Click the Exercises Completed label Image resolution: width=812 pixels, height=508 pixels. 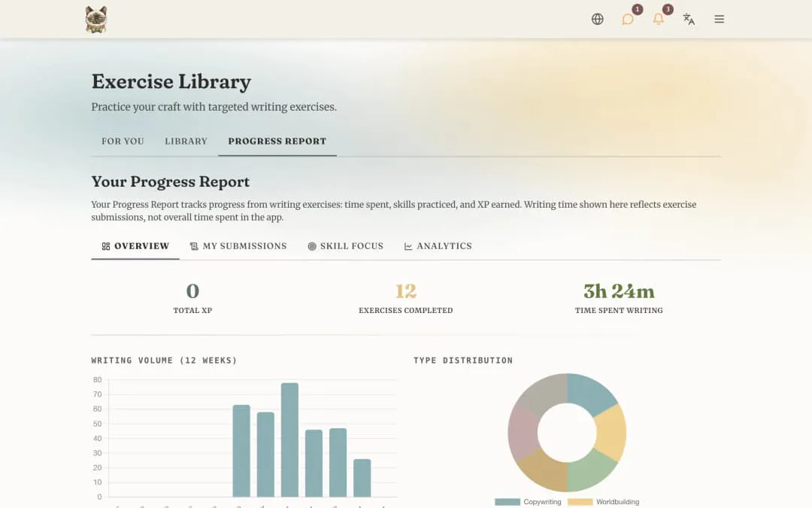[405, 311]
